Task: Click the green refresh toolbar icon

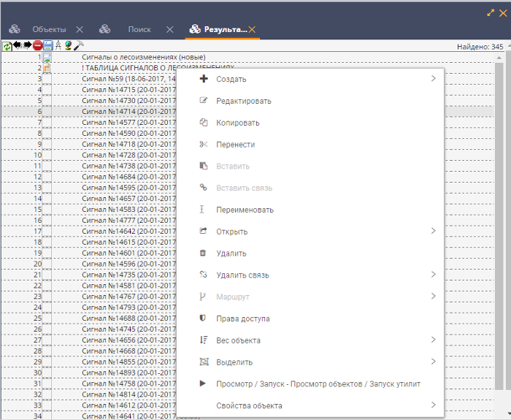Action: 7,46
